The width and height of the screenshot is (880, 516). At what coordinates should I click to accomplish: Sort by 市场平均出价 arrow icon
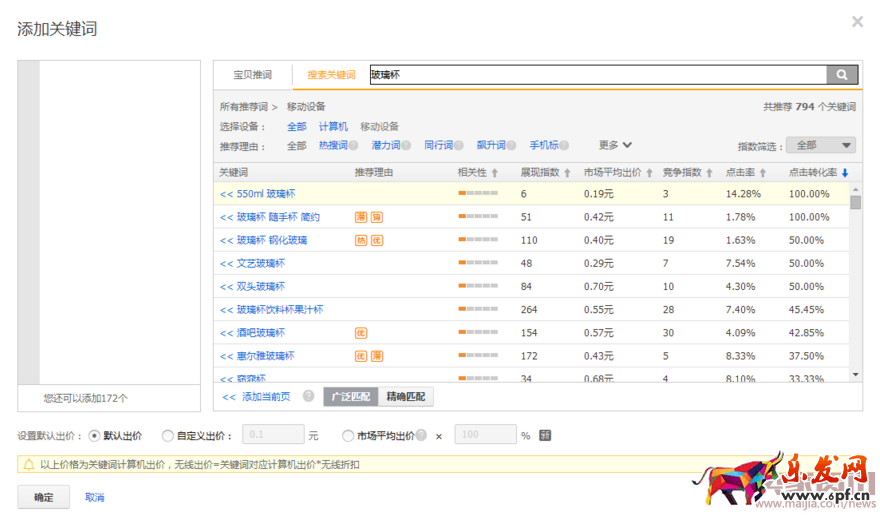649,173
